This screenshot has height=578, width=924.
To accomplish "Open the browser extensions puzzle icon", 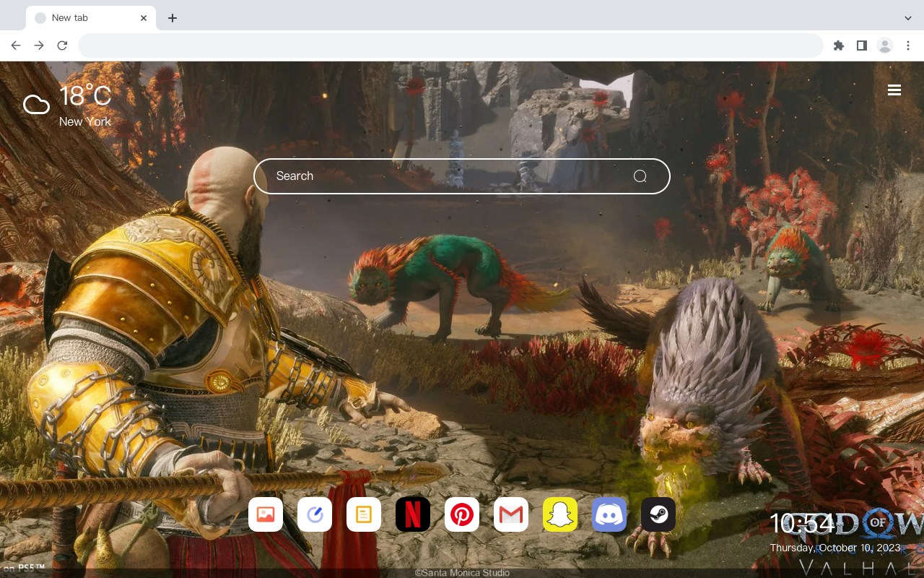I will tap(838, 46).
